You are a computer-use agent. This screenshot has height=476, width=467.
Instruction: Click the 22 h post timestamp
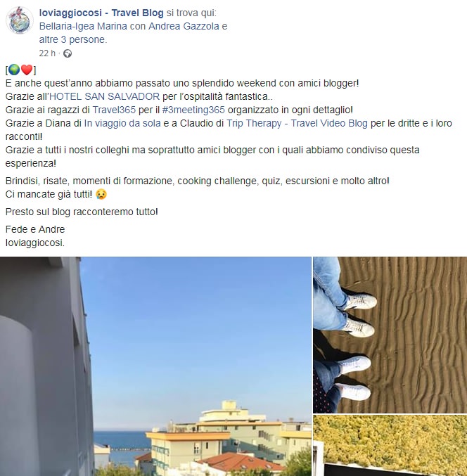point(47,53)
